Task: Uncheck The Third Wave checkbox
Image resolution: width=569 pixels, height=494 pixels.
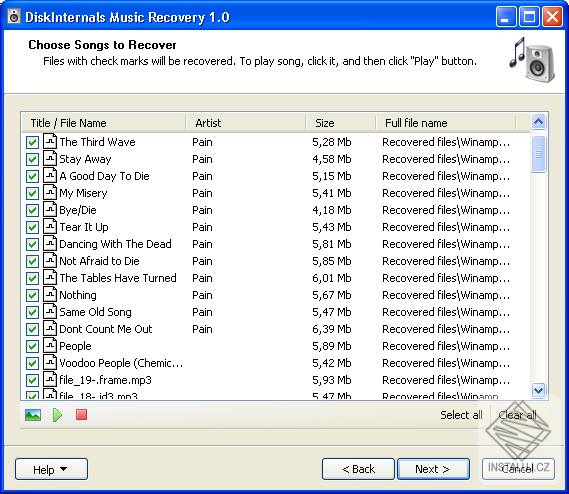Action: pyautogui.click(x=32, y=142)
